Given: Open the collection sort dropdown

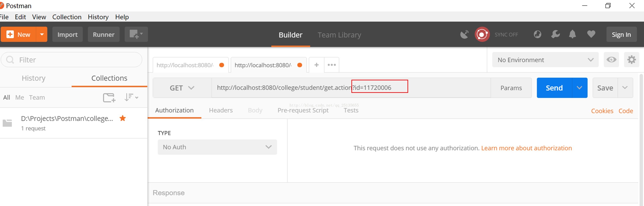Looking at the screenshot, I should [x=131, y=97].
